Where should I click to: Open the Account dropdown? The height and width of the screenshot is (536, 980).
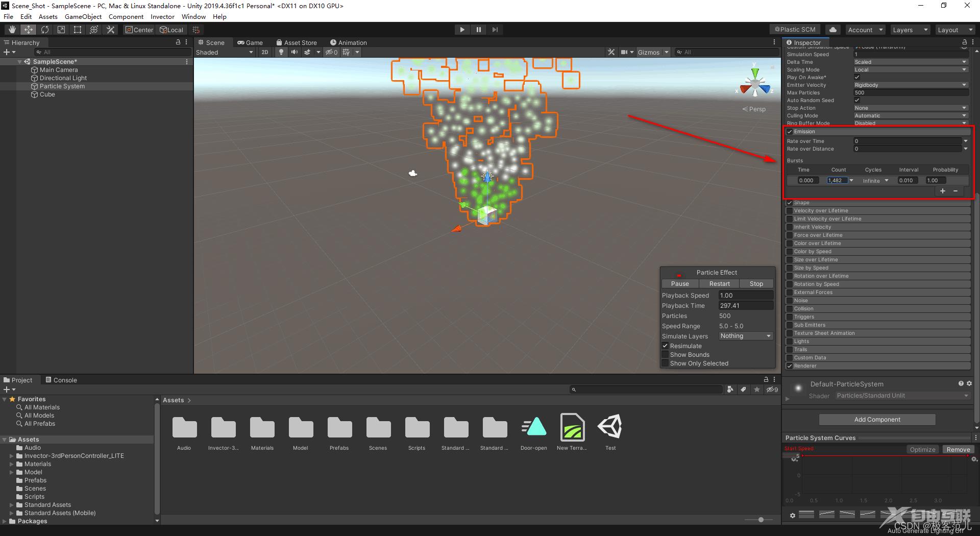click(865, 30)
